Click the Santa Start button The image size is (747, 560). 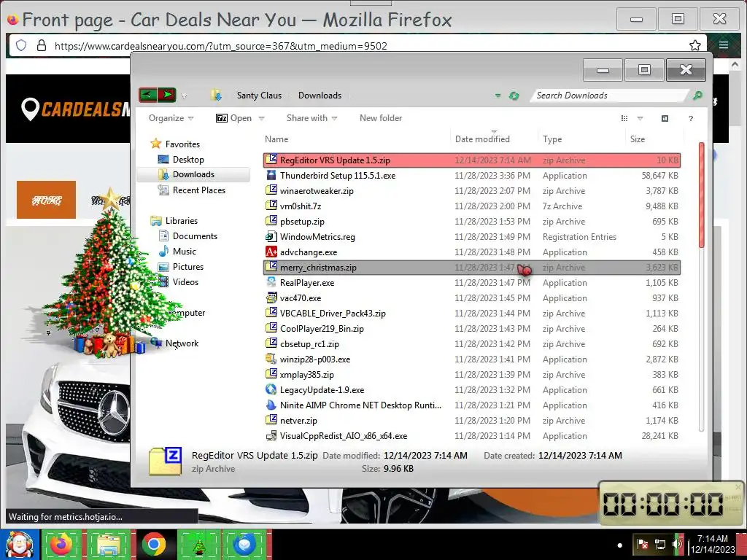(19, 545)
